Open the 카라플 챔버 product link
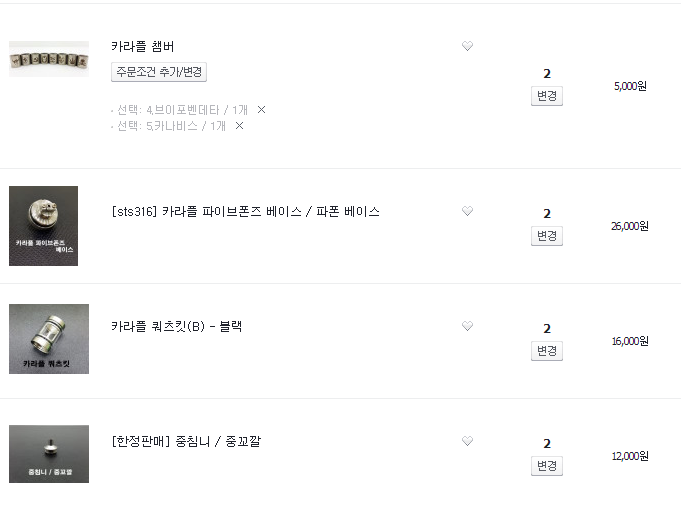 (143, 46)
